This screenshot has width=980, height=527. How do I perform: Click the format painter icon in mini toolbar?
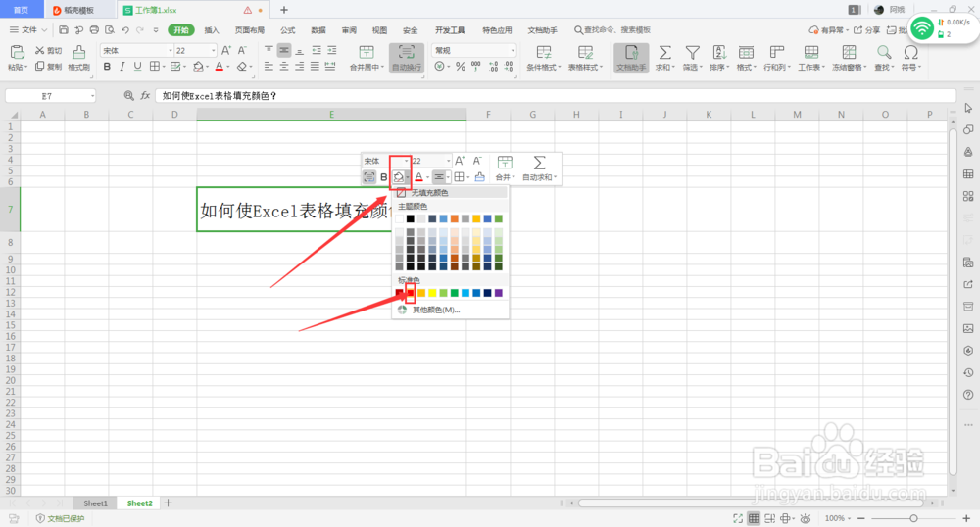pos(479,177)
